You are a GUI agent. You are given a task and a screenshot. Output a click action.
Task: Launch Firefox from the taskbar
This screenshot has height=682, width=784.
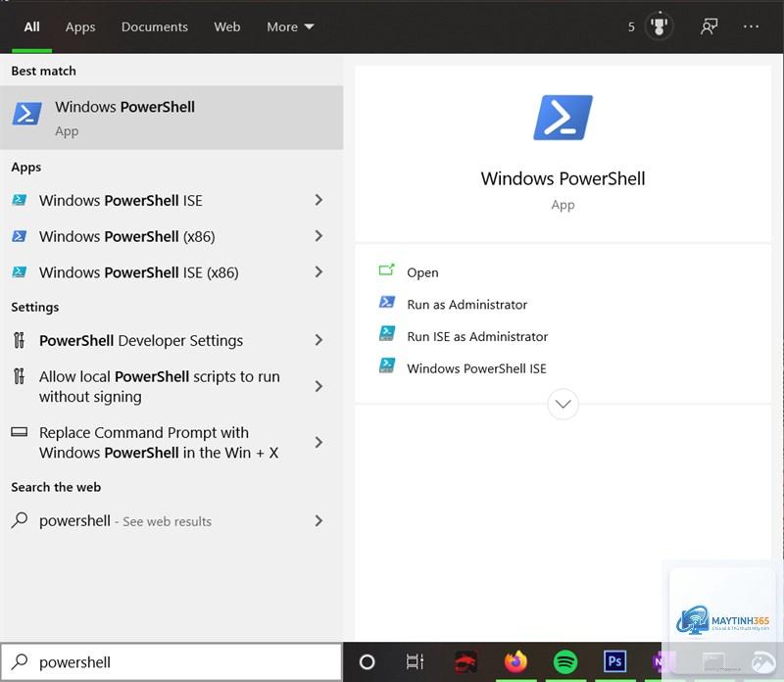(515, 662)
